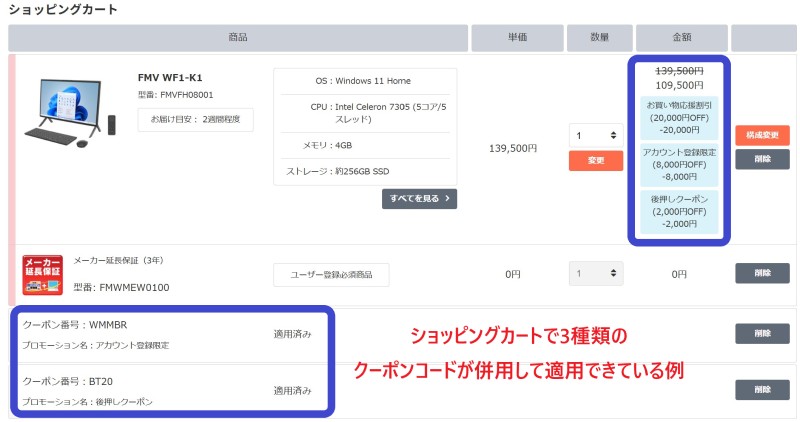Image resolution: width=800 pixels, height=422 pixels.
Task: Click the orange 変更 quantity button
Action: [595, 161]
